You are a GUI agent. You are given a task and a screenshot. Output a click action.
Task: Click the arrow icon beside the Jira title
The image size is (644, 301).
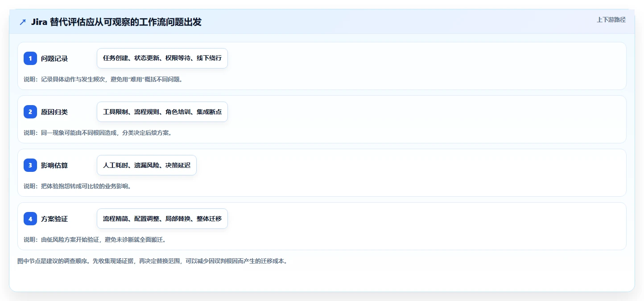pos(23,22)
